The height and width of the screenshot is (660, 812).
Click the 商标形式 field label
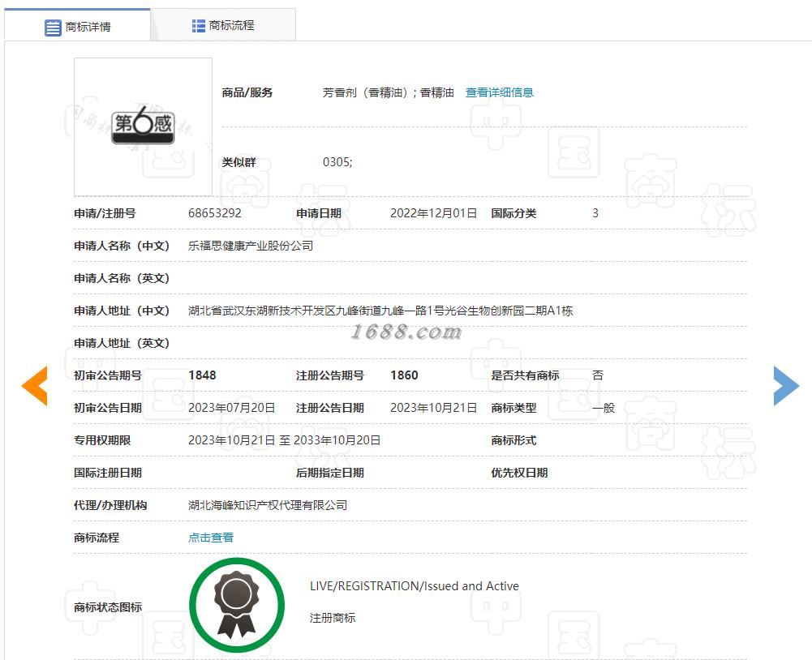coord(513,440)
